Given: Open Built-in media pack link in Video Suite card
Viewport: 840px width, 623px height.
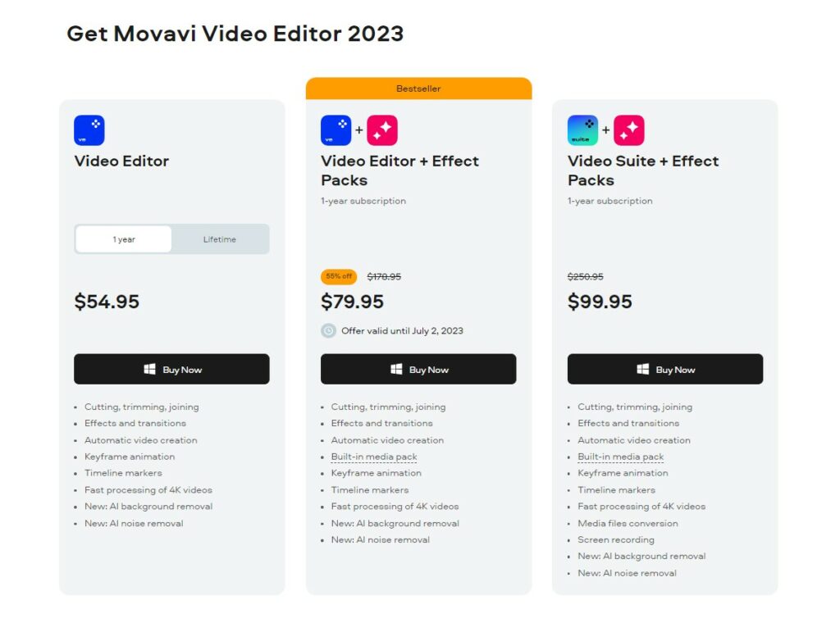Looking at the screenshot, I should coord(621,457).
